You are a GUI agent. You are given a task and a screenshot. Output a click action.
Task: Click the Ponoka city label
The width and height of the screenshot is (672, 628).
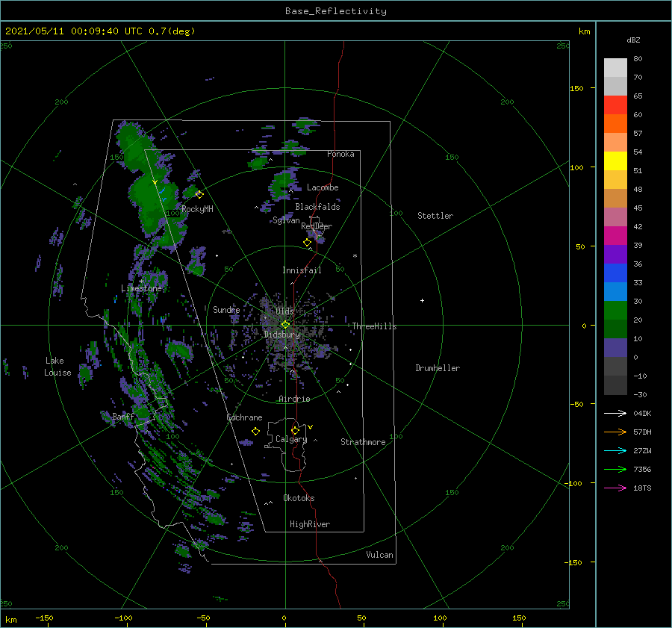340,154
